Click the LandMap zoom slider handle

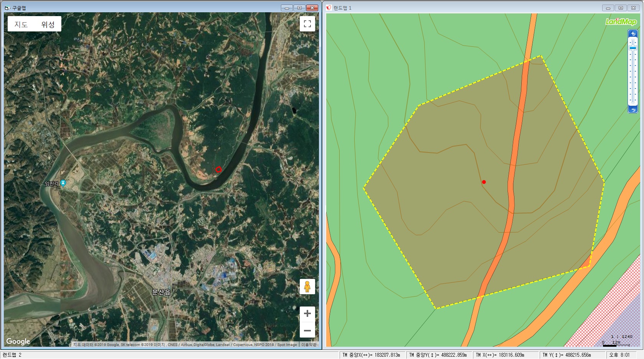(x=633, y=48)
